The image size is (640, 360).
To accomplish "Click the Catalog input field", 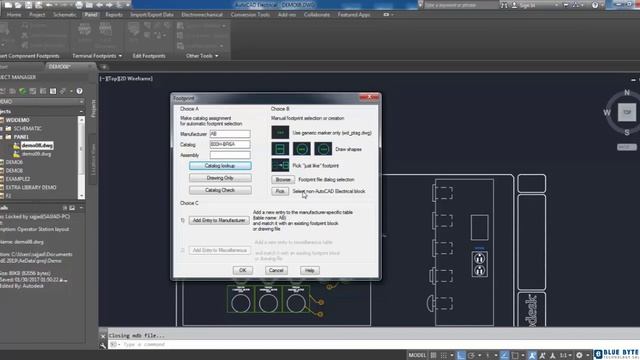I will point(230,144).
